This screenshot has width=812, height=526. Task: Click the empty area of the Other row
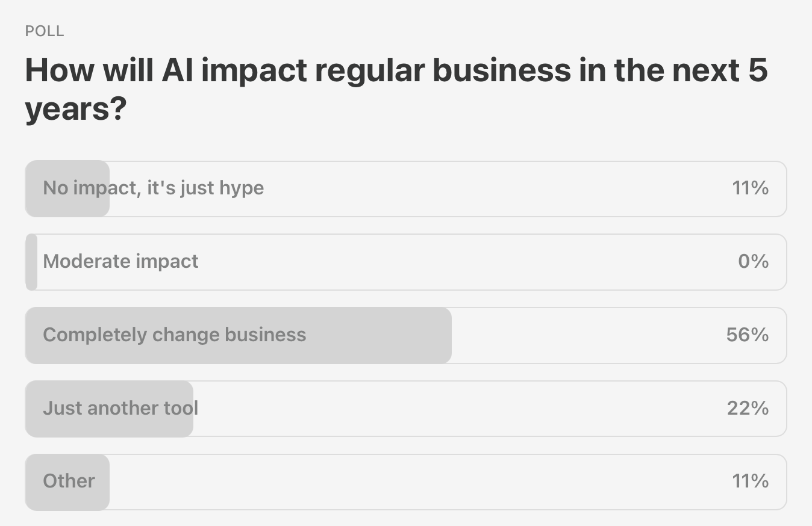point(416,482)
